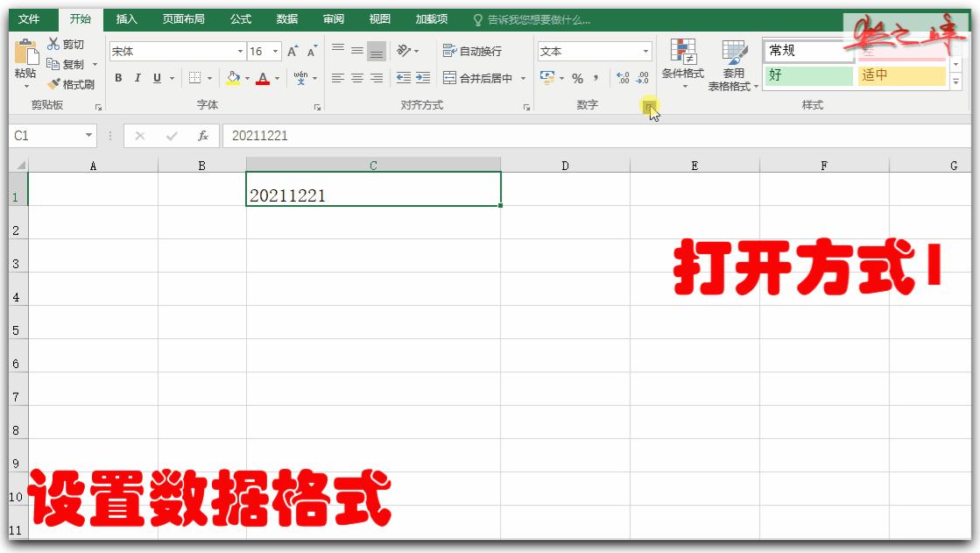Open the number format dropdown showing 文本

(x=647, y=51)
